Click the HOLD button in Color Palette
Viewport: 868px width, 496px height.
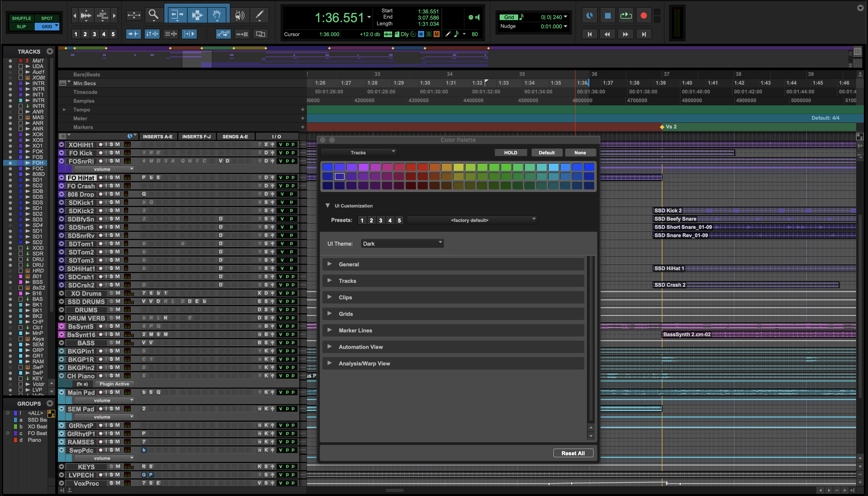pyautogui.click(x=510, y=153)
